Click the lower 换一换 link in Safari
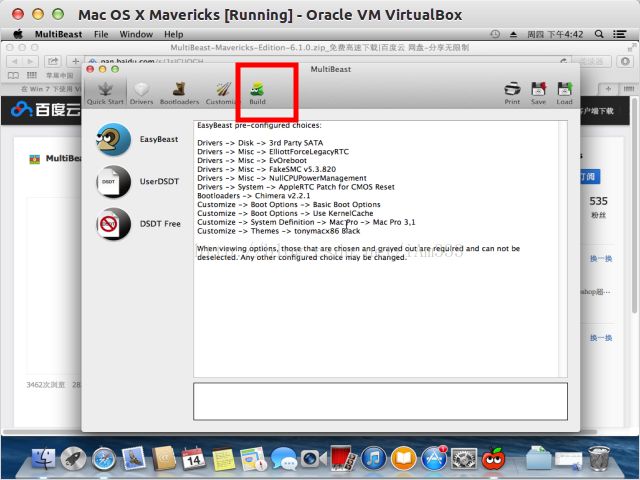The height and width of the screenshot is (480, 640). point(601,338)
